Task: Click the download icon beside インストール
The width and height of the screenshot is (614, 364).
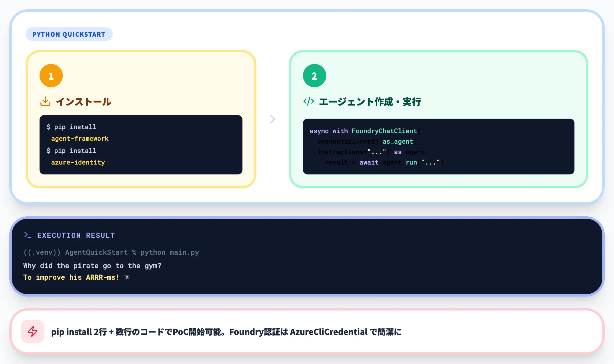Action: [45, 101]
